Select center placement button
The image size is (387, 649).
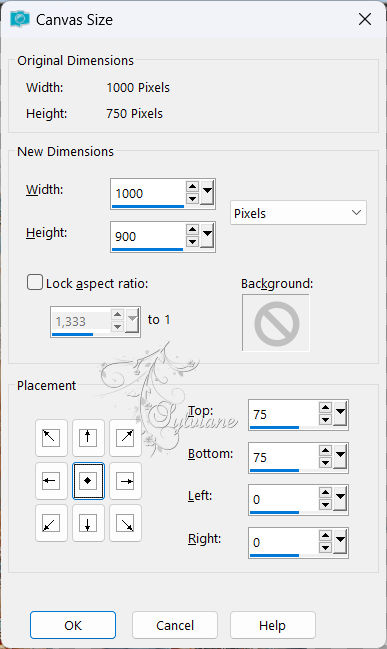pyautogui.click(x=88, y=481)
